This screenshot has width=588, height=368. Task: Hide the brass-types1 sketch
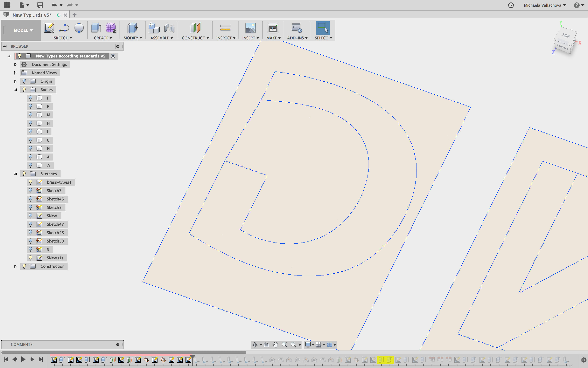(30, 182)
